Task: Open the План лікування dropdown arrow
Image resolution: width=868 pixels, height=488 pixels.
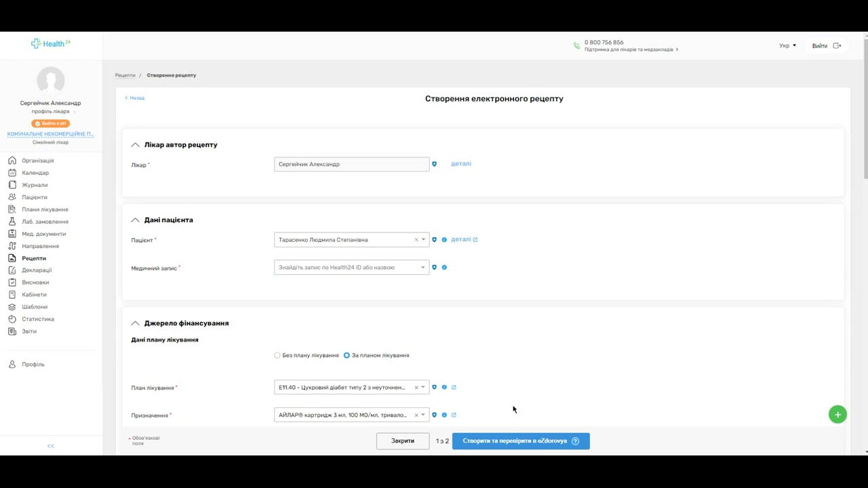Action: [423, 387]
